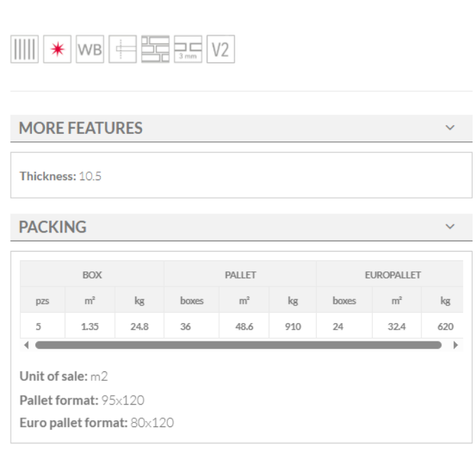The width and height of the screenshot is (476, 476).
Task: Collapse the More Features chevron
Action: click(x=449, y=128)
